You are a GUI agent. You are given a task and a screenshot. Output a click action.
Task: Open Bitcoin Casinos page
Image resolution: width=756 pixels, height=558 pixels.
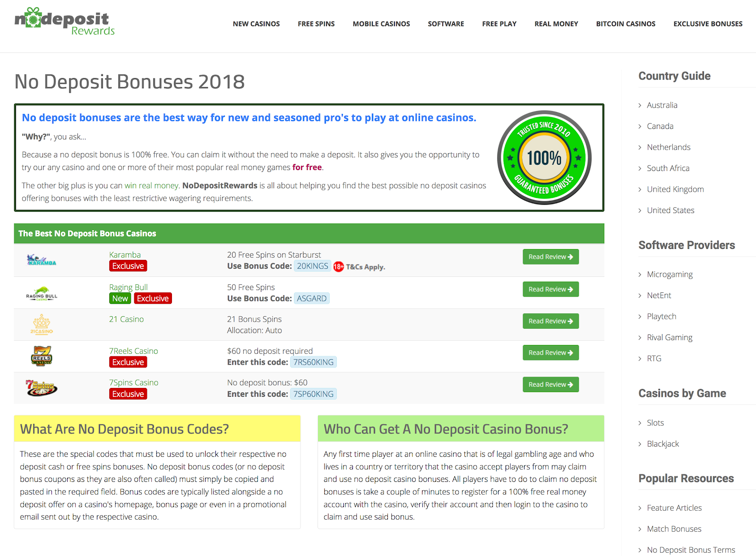coord(626,24)
